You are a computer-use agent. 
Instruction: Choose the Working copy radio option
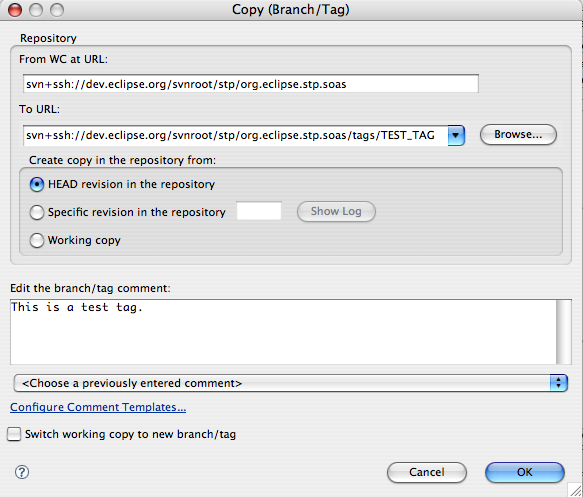point(37,241)
